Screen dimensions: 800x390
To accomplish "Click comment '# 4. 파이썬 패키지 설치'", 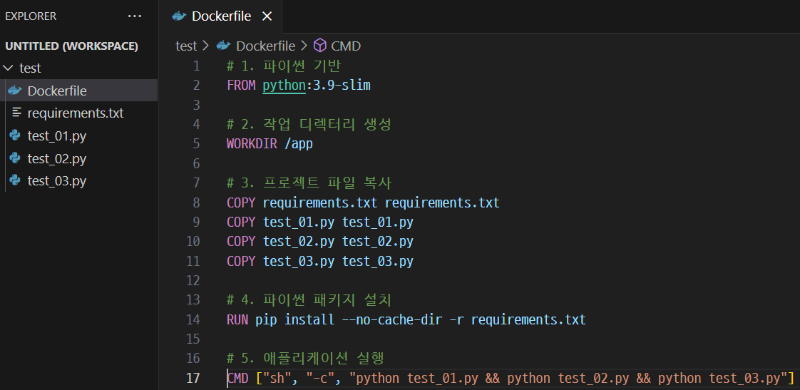I will pyautogui.click(x=309, y=300).
